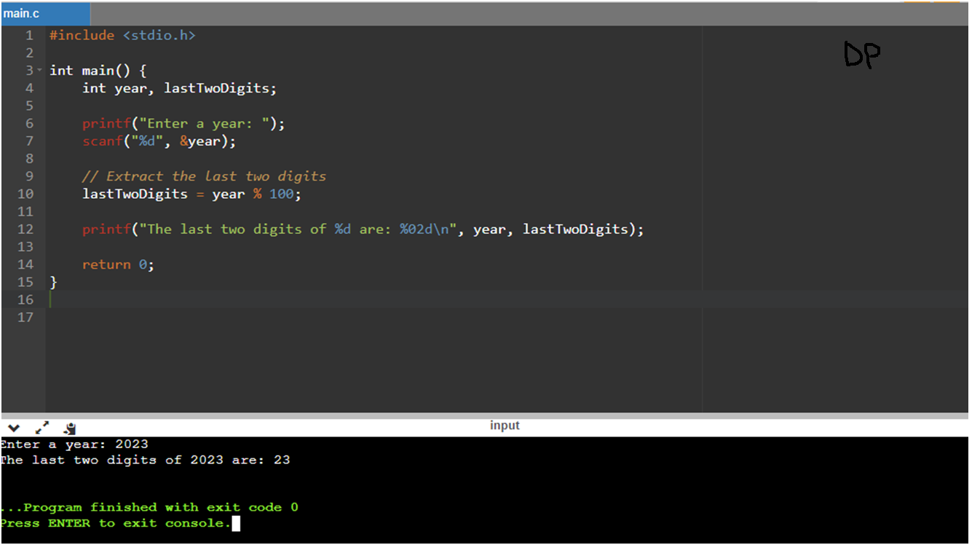Click the copy-to-clipboard console icon
Image resolution: width=980 pixels, height=545 pixels.
pyautogui.click(x=69, y=428)
